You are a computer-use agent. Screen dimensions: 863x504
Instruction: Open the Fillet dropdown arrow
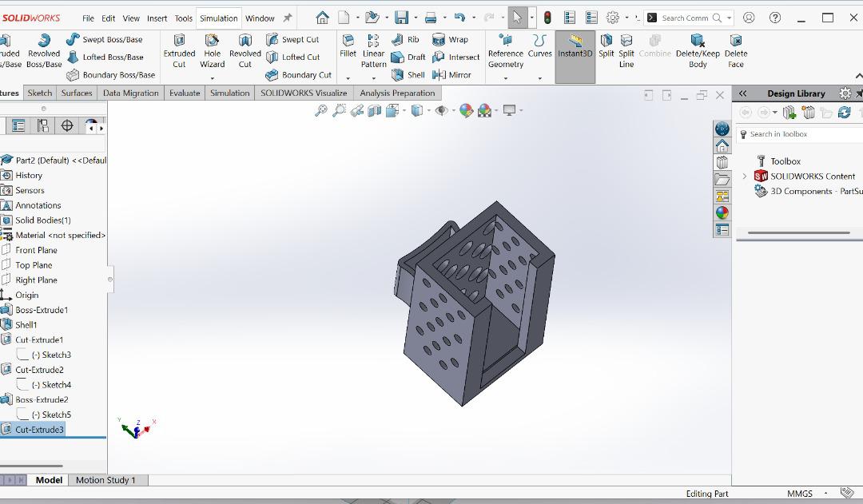(x=348, y=78)
